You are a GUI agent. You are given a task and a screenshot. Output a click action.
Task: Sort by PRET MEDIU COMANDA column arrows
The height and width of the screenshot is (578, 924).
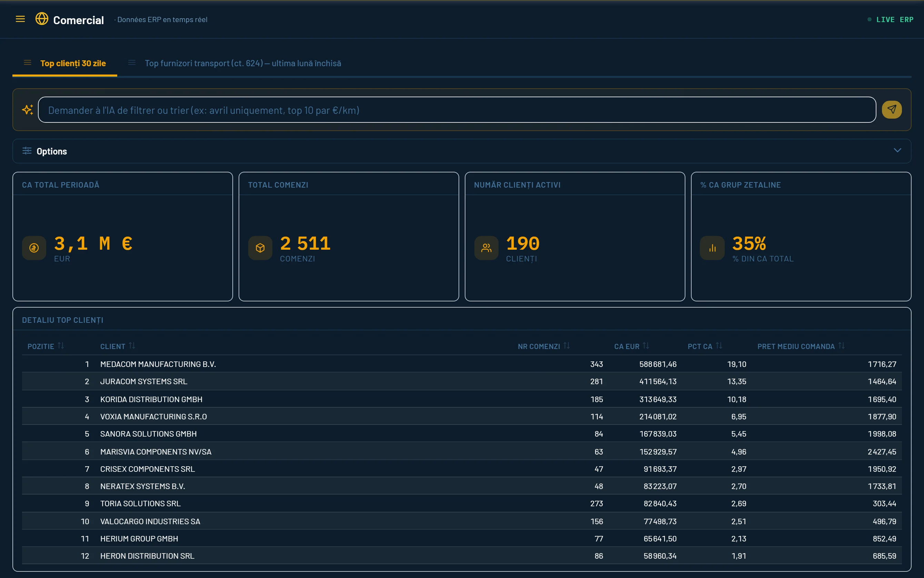click(x=842, y=346)
